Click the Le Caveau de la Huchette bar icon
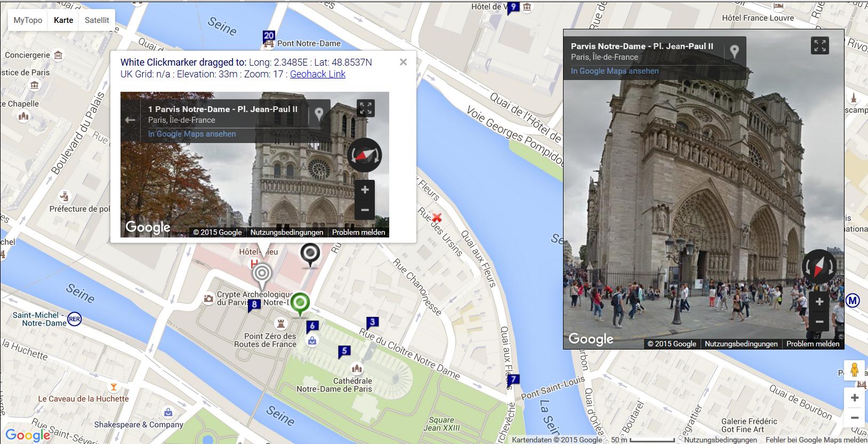The width and height of the screenshot is (868, 444). (113, 386)
